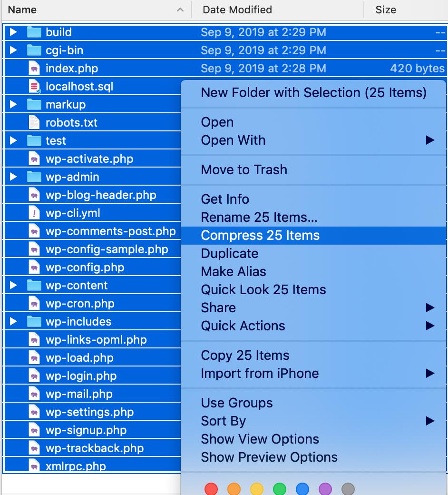Apply the green tag color

click(x=280, y=489)
